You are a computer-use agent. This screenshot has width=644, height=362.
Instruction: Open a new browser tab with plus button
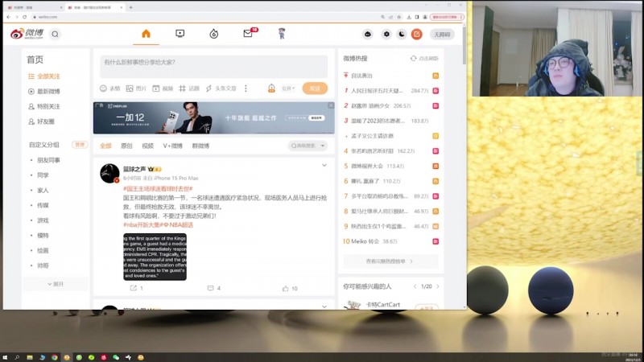tap(130, 7)
